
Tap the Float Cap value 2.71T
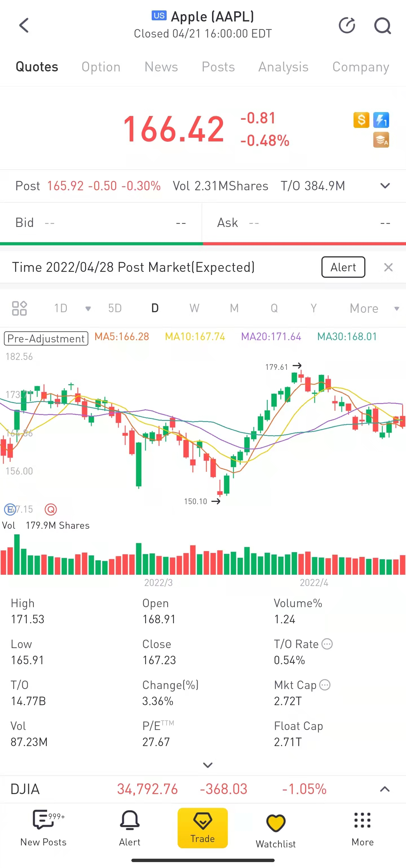pyautogui.click(x=288, y=742)
